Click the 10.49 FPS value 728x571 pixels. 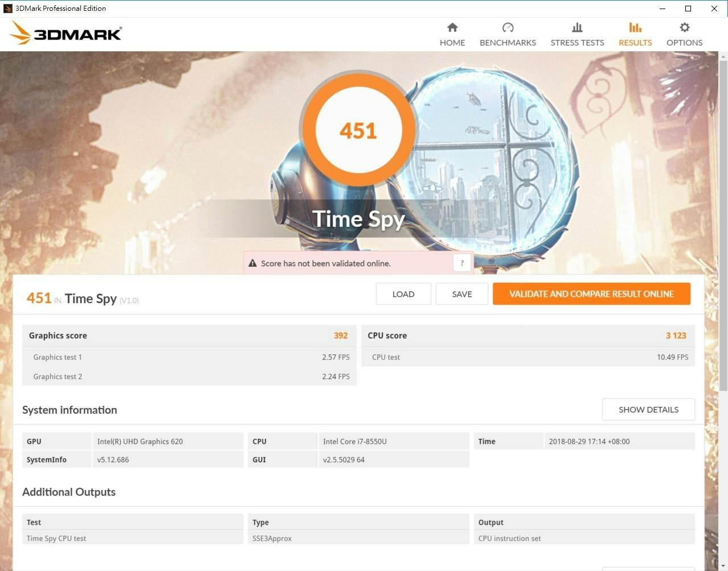tap(673, 357)
